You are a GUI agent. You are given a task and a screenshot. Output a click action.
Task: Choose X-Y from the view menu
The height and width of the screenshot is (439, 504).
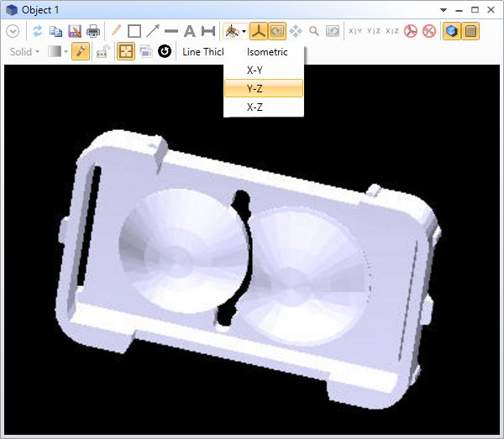(x=264, y=70)
